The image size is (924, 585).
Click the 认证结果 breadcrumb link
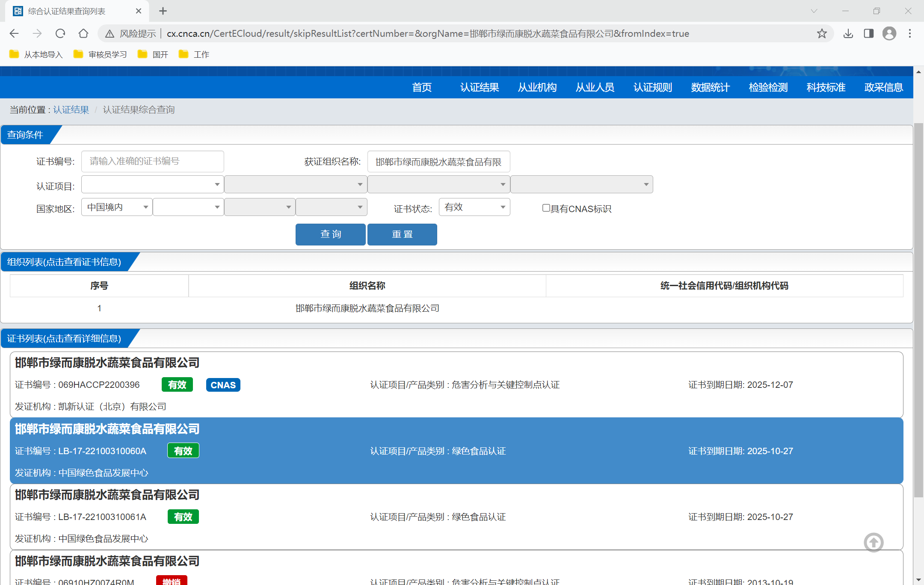point(71,110)
